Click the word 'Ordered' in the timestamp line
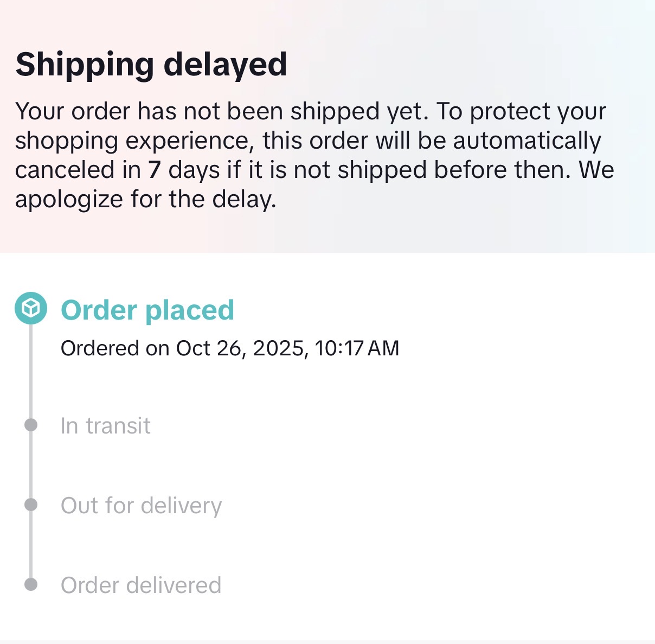655x644 pixels. click(x=100, y=348)
